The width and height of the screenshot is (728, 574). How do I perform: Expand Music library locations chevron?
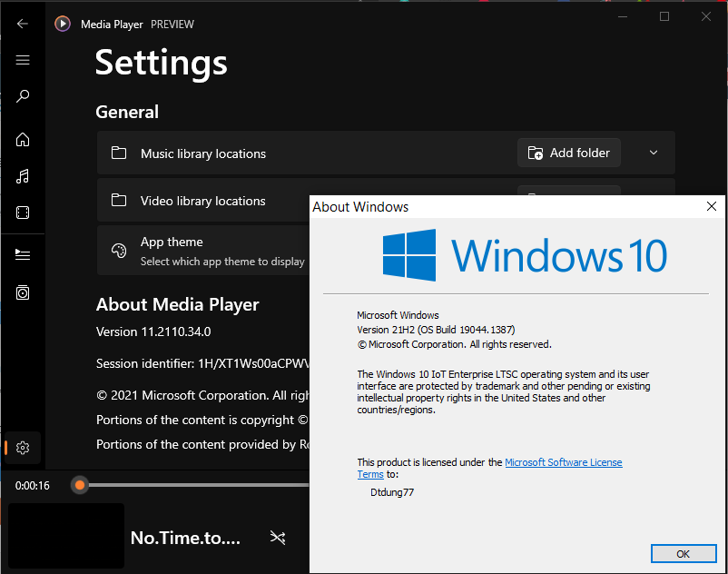pyautogui.click(x=654, y=153)
